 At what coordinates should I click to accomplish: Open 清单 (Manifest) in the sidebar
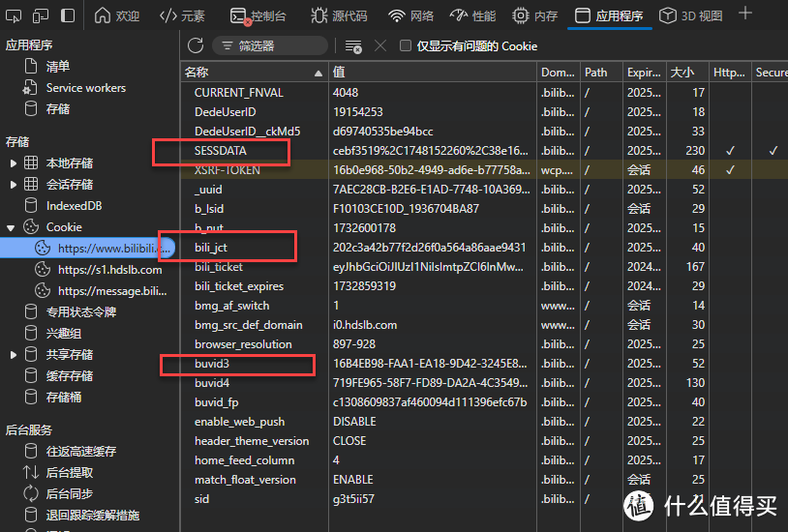point(58,67)
